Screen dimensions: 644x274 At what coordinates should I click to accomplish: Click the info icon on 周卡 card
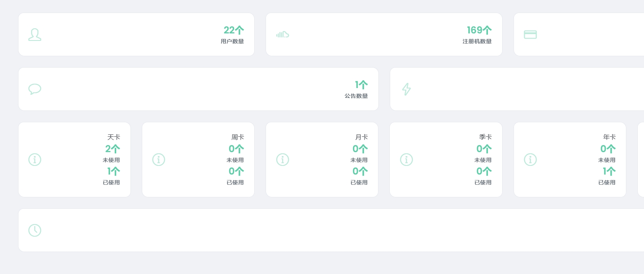(x=159, y=160)
